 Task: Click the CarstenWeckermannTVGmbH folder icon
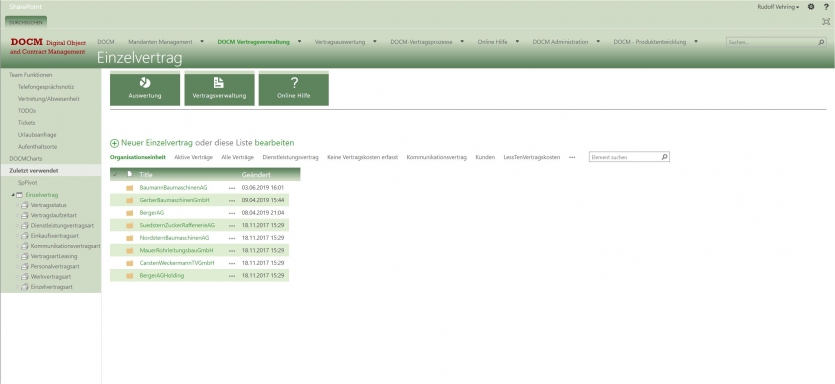(x=129, y=263)
